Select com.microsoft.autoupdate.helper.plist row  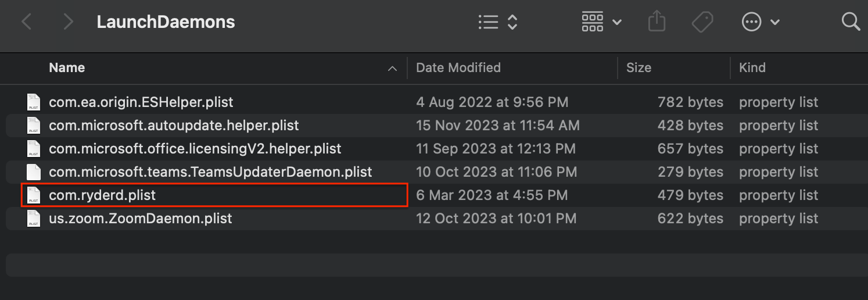click(x=174, y=126)
